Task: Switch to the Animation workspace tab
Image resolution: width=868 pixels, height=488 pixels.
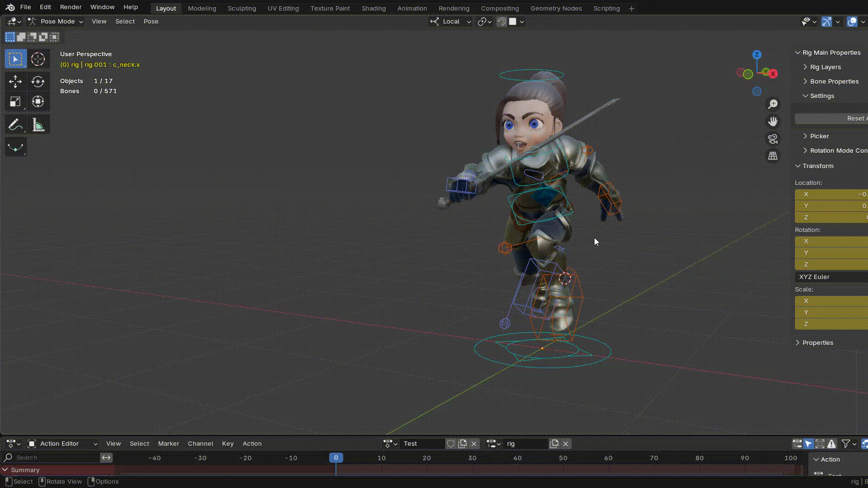Action: click(x=412, y=8)
